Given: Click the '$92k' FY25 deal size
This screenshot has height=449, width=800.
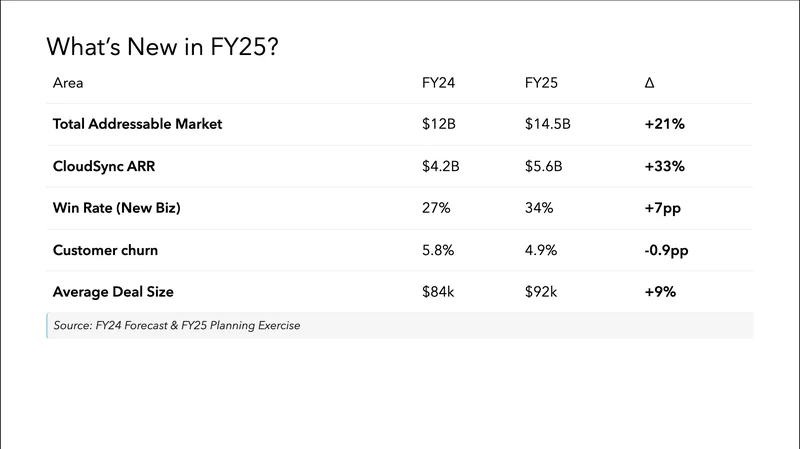Looking at the screenshot, I should click(x=541, y=292).
